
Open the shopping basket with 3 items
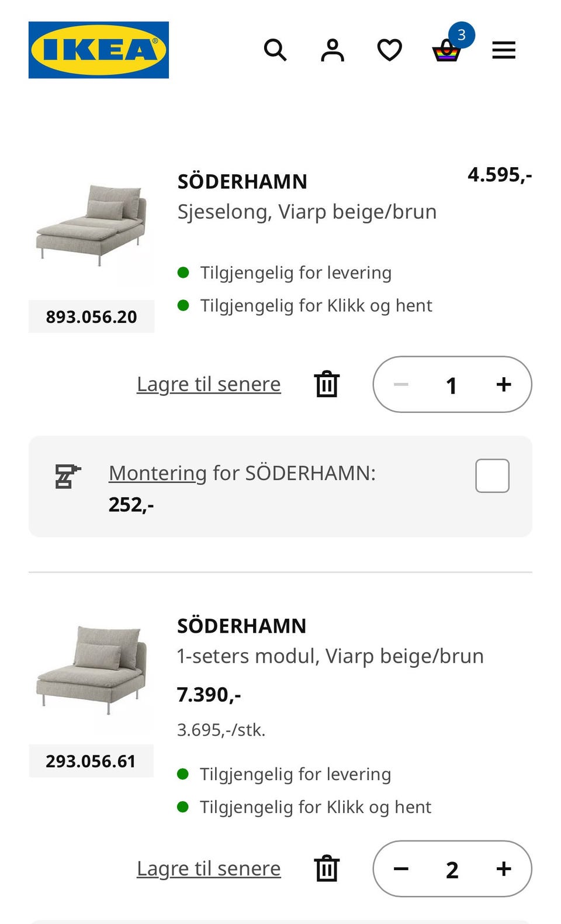pos(447,51)
